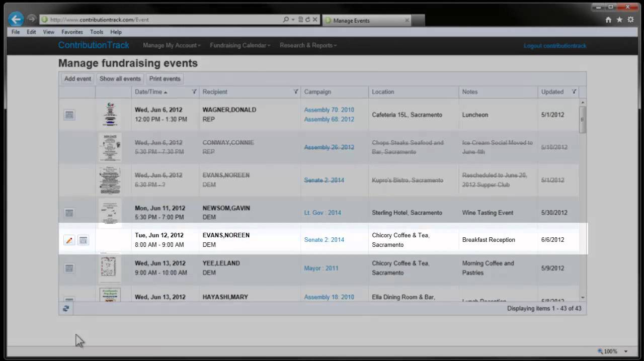Open the Help menu

click(x=116, y=32)
